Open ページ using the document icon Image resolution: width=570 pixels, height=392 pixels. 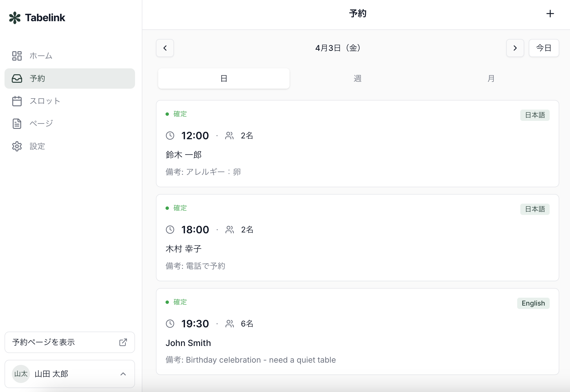point(17,123)
